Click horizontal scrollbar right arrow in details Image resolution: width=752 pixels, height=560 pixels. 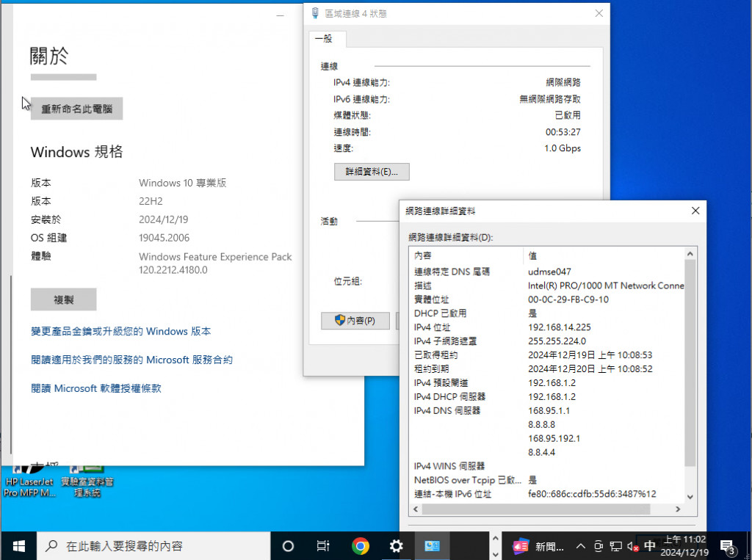pos(678,509)
